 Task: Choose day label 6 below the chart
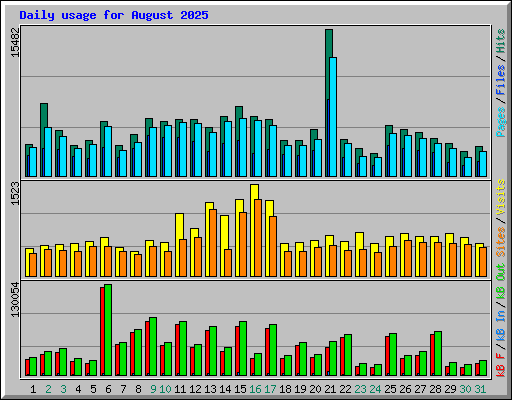tap(108, 389)
